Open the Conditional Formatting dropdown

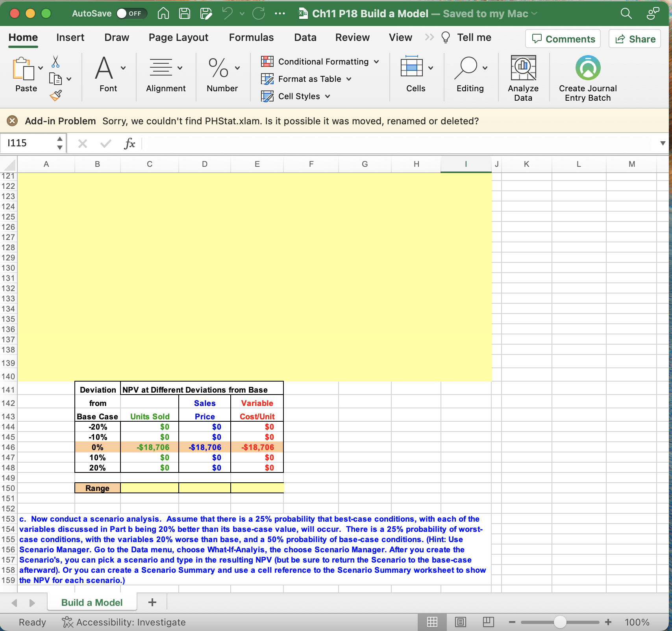click(x=377, y=61)
